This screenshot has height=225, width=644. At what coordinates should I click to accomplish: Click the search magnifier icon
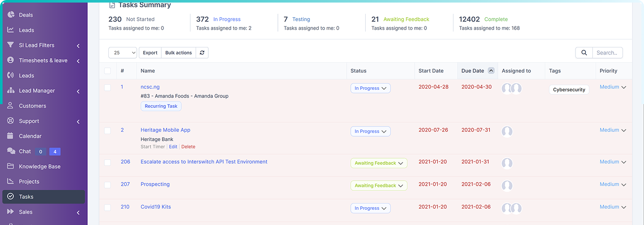pyautogui.click(x=584, y=53)
